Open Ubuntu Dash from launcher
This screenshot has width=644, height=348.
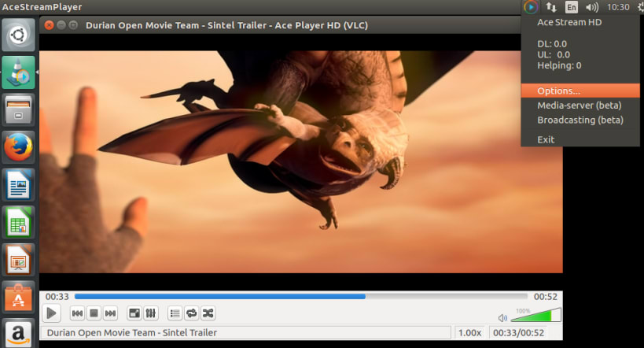[19, 35]
